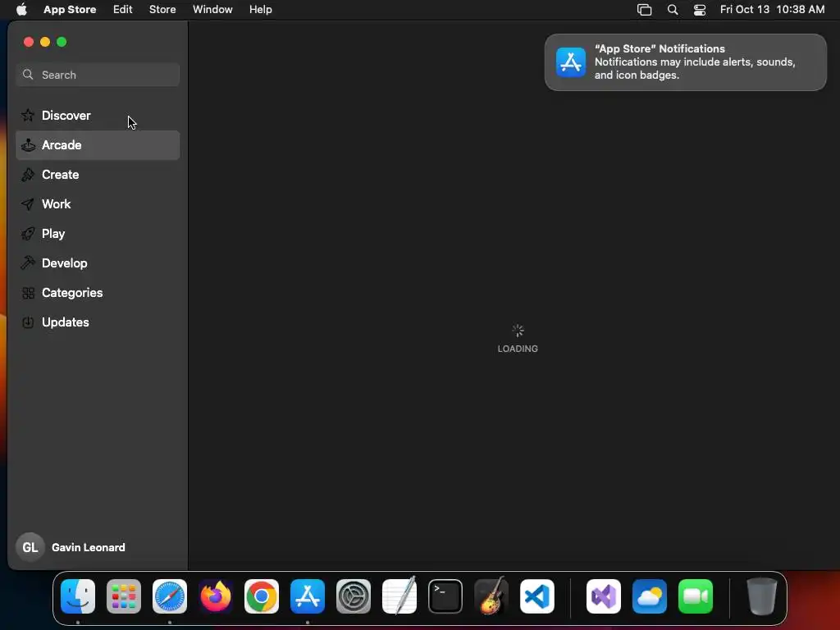Open the Discover section star icon
The image size is (840, 630).
(28, 115)
